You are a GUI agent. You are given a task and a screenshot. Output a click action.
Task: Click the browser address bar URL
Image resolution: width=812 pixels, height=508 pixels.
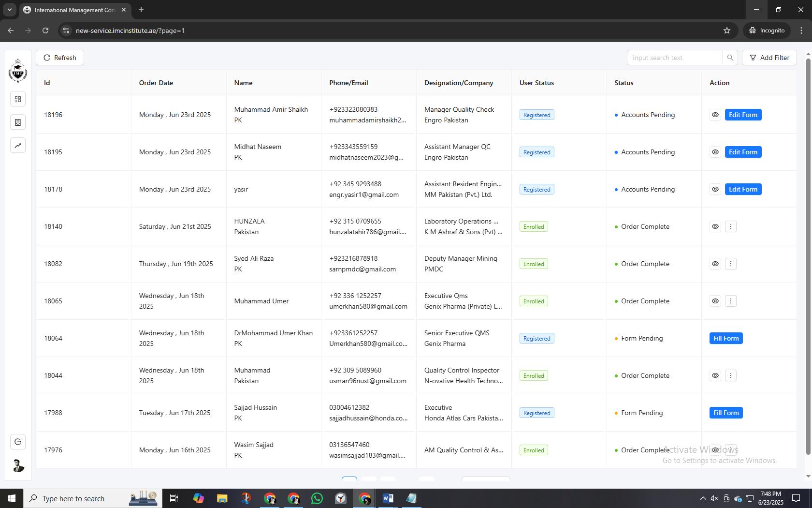(x=130, y=30)
